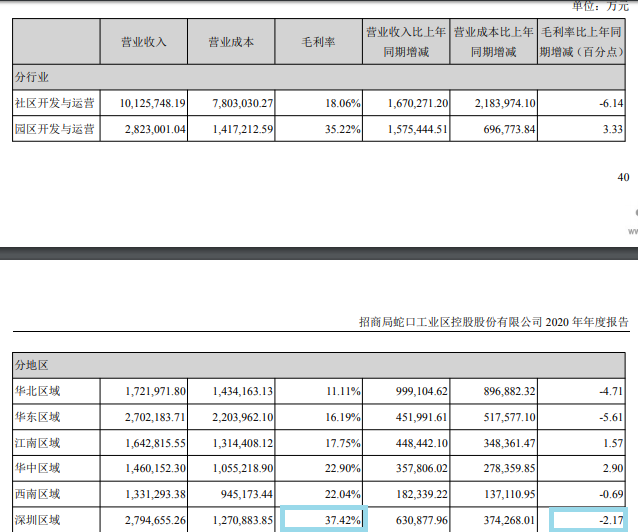
Task: Click the 2.90 percentage point cell
Action: (581, 468)
